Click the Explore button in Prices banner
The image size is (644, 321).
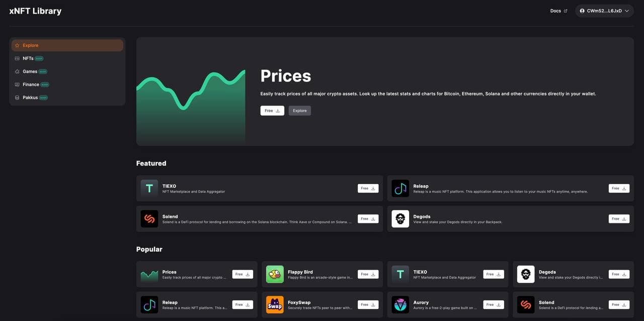[300, 111]
